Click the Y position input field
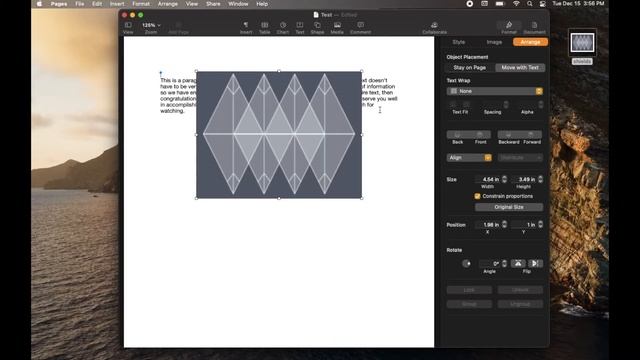The height and width of the screenshot is (360, 640). point(524,224)
